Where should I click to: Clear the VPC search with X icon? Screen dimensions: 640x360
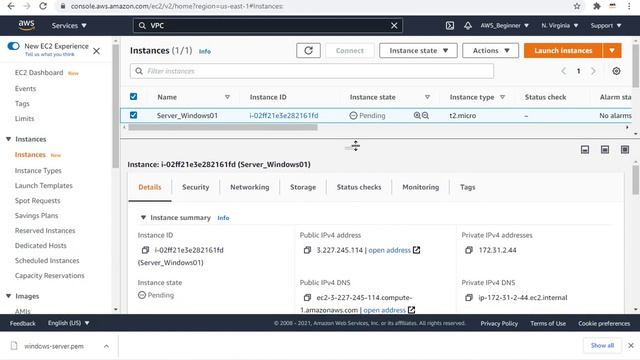394,25
